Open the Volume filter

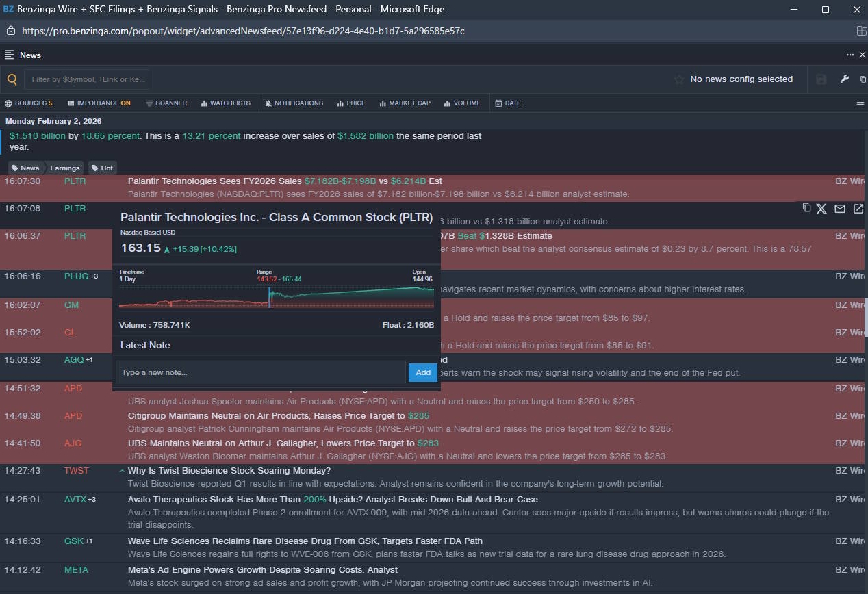[462, 103]
